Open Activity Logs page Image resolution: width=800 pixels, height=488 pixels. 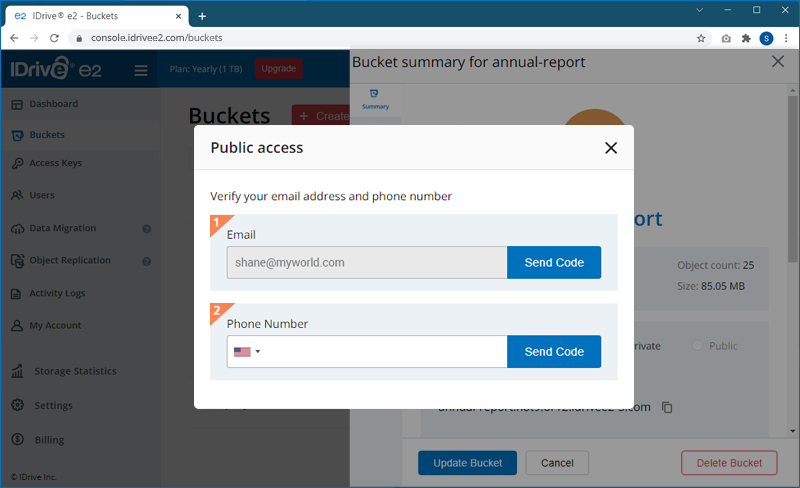tap(57, 293)
